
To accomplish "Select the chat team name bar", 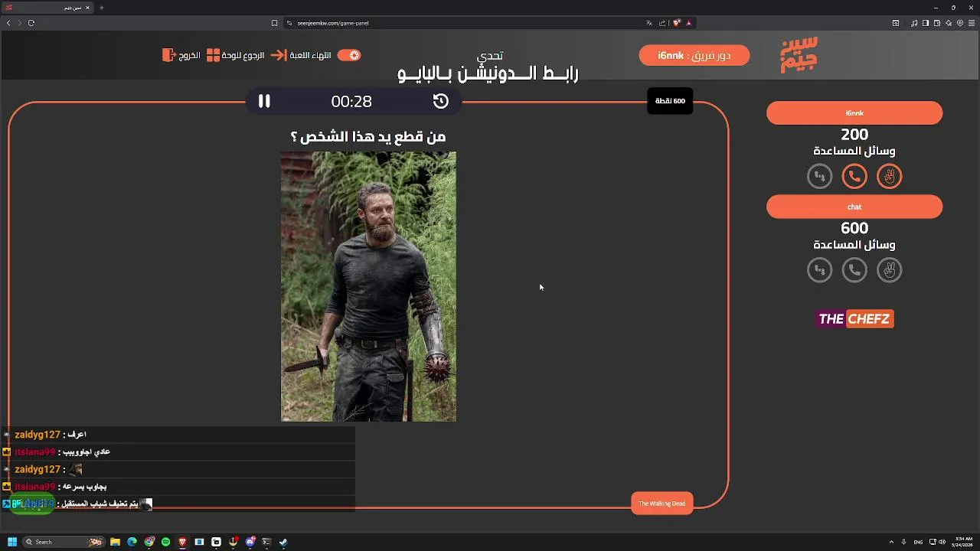I will tap(854, 207).
